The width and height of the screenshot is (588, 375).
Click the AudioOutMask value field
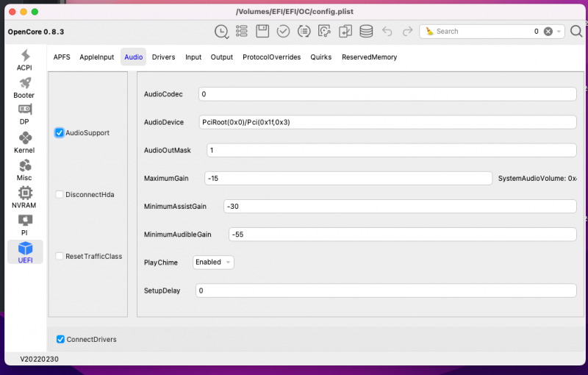coord(392,151)
